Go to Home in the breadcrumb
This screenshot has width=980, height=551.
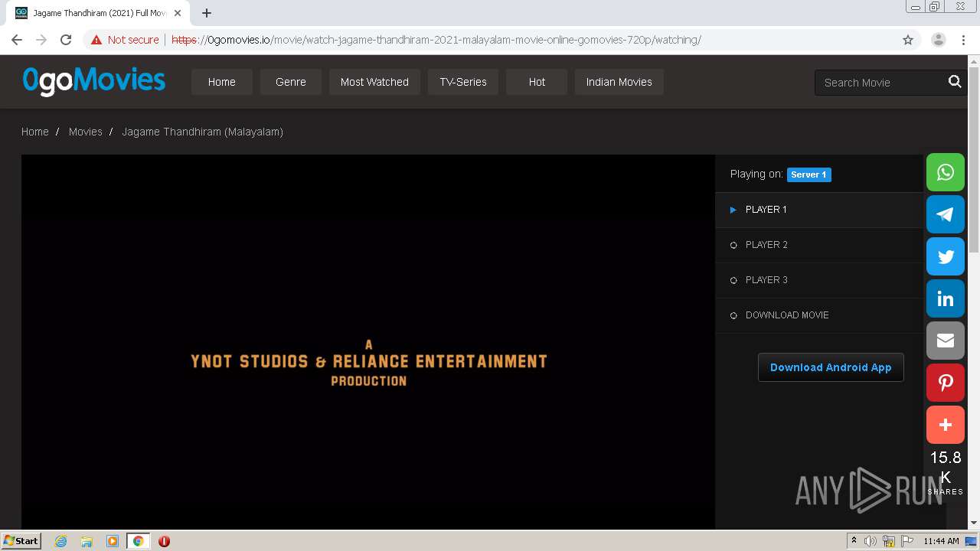point(35,132)
